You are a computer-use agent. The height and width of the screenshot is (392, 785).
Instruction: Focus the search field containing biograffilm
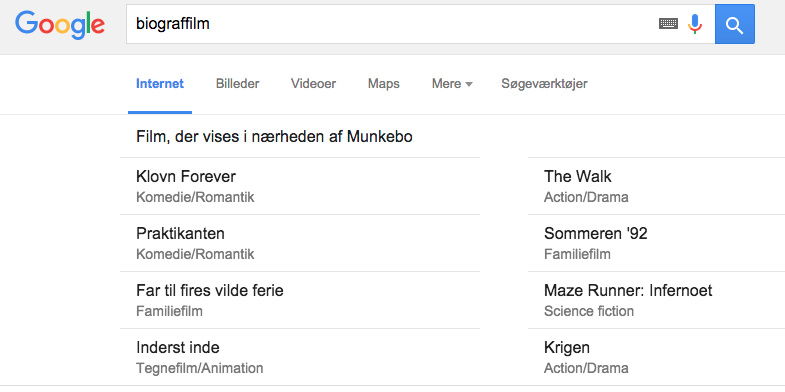tap(390, 24)
